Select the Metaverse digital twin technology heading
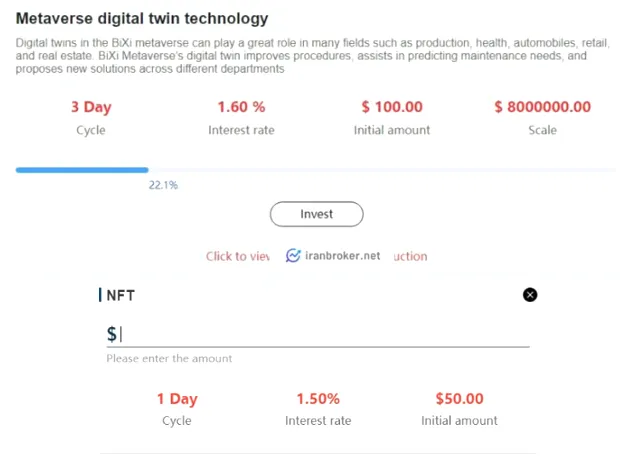Image resolution: width=624 pixels, height=459 pixels. (142, 19)
